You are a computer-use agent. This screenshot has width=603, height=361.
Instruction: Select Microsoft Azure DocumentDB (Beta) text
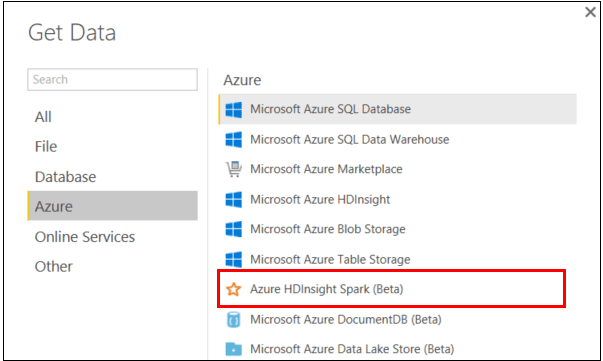pos(346,319)
